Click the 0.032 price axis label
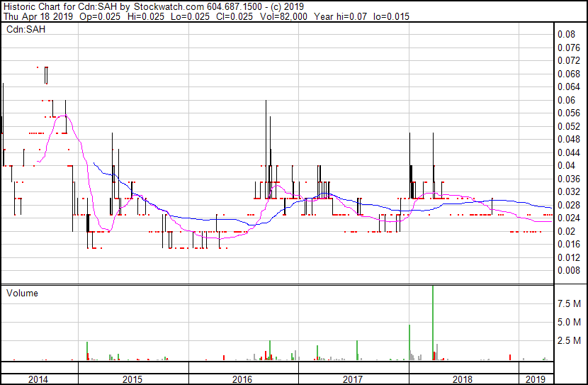588x385 pixels. [x=568, y=191]
